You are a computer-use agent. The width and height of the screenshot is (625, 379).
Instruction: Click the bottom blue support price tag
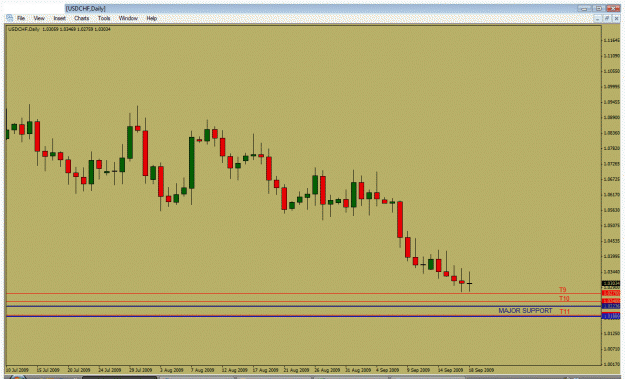[x=611, y=316]
